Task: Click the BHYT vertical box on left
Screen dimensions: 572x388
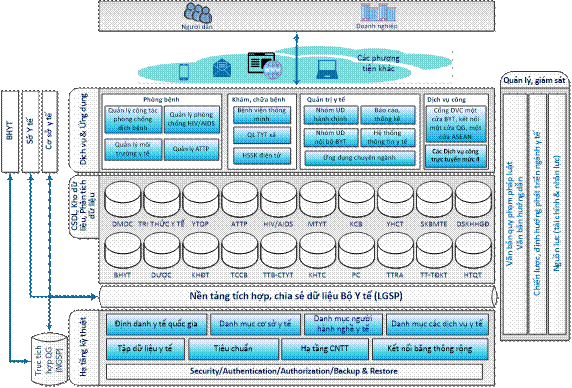Action: coord(10,131)
